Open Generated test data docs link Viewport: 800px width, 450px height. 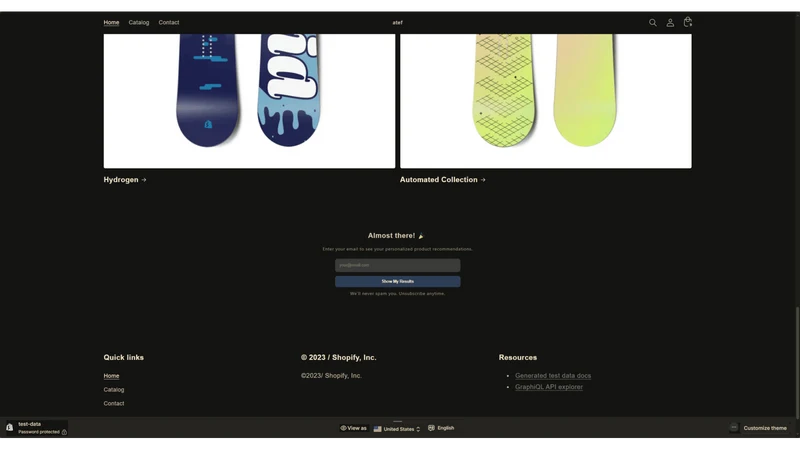coord(553,376)
